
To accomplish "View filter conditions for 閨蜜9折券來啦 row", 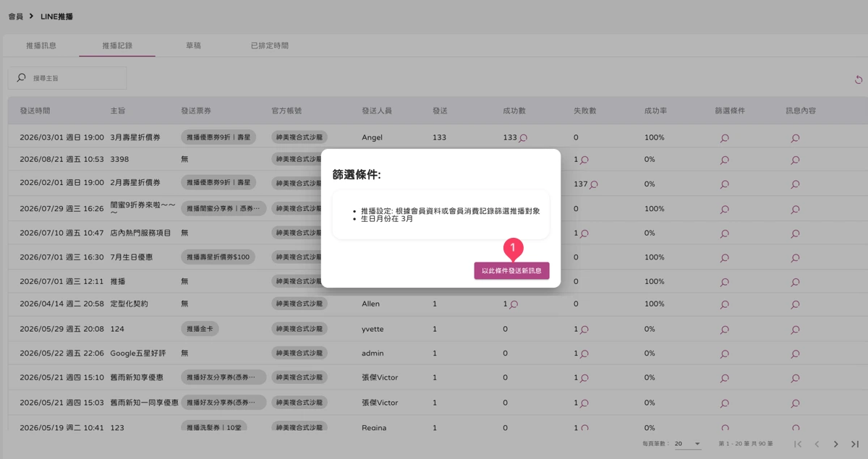I will (724, 209).
